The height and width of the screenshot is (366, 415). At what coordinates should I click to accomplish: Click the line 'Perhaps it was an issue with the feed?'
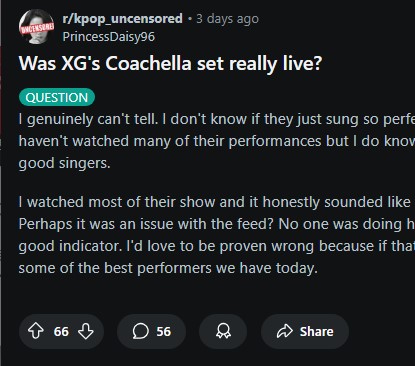tap(217, 224)
